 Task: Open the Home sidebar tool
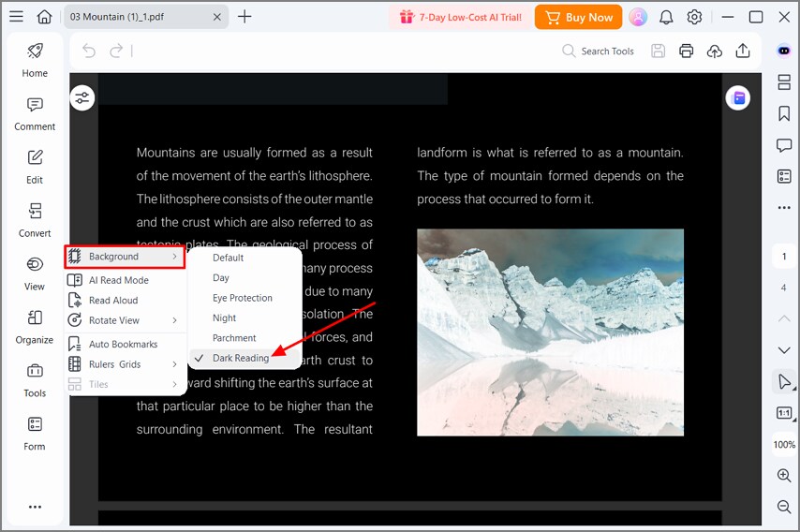35,60
